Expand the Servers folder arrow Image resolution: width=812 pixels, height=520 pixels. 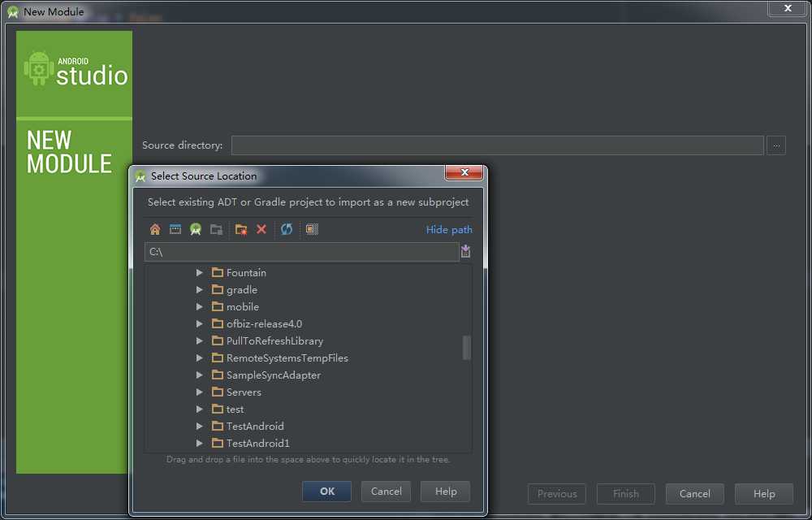[200, 392]
